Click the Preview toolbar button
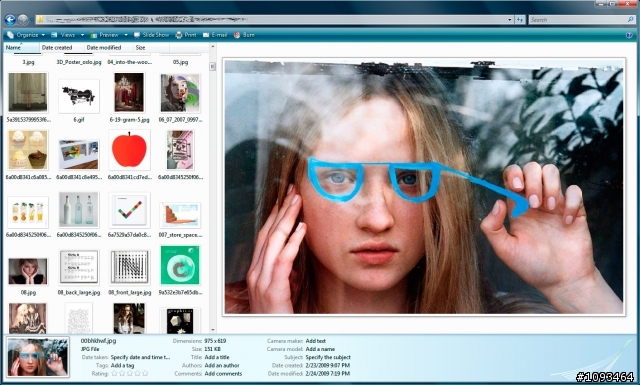 tap(106, 35)
